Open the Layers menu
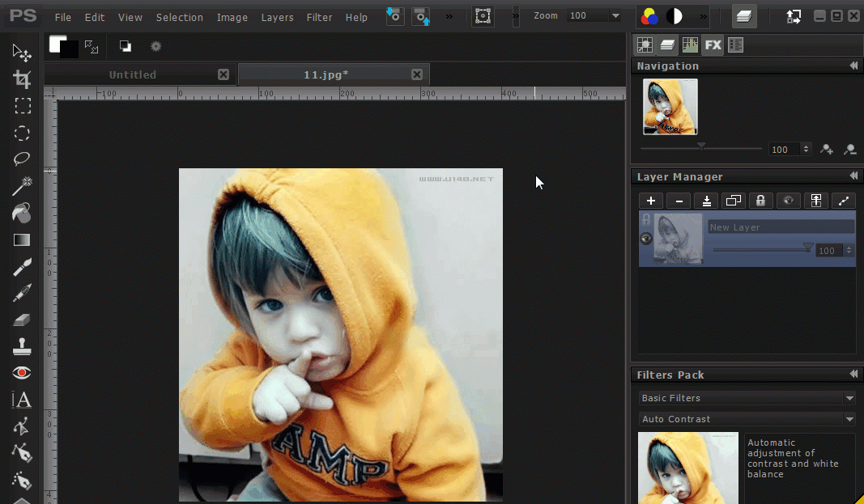The image size is (864, 504). click(277, 18)
